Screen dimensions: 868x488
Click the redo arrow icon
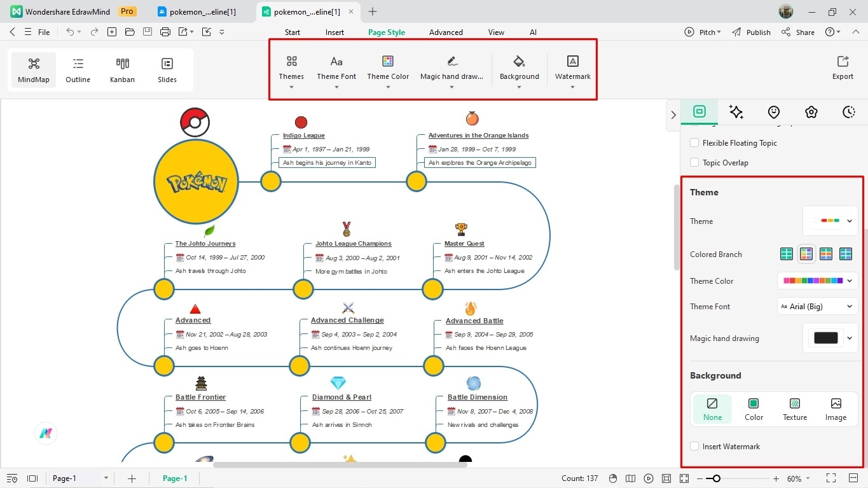(94, 32)
